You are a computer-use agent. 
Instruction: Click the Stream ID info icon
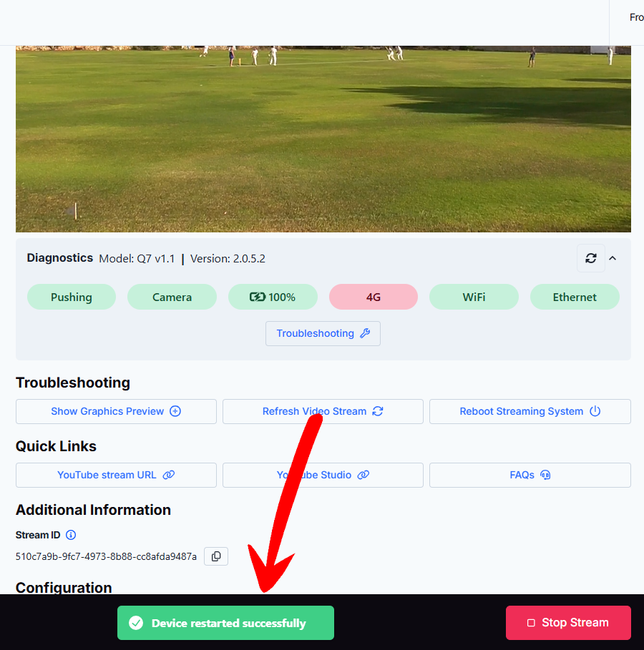point(71,535)
